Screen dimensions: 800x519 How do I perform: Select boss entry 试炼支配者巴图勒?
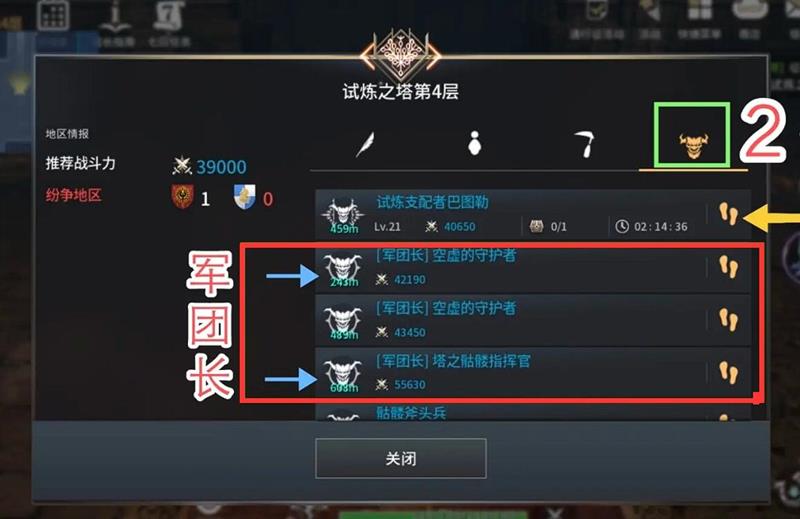533,214
